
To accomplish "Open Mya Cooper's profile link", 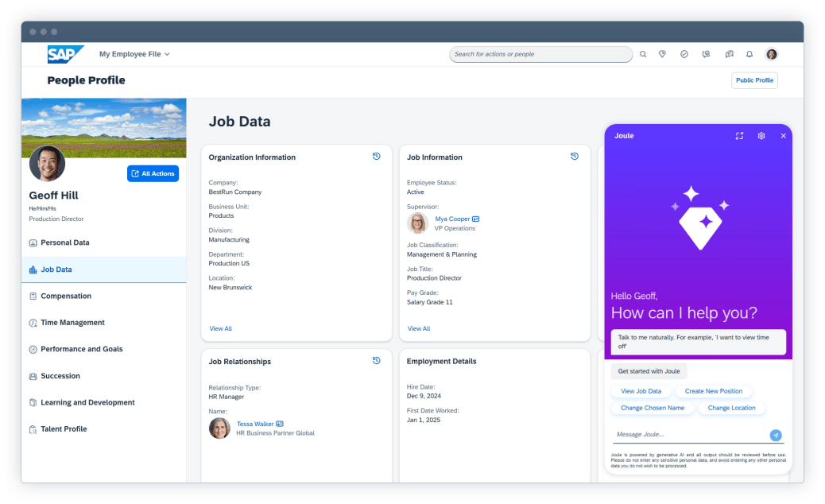I will tap(451, 218).
